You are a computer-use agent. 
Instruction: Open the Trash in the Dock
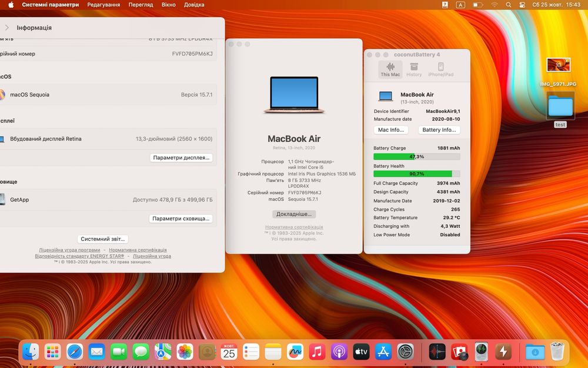coord(557,352)
